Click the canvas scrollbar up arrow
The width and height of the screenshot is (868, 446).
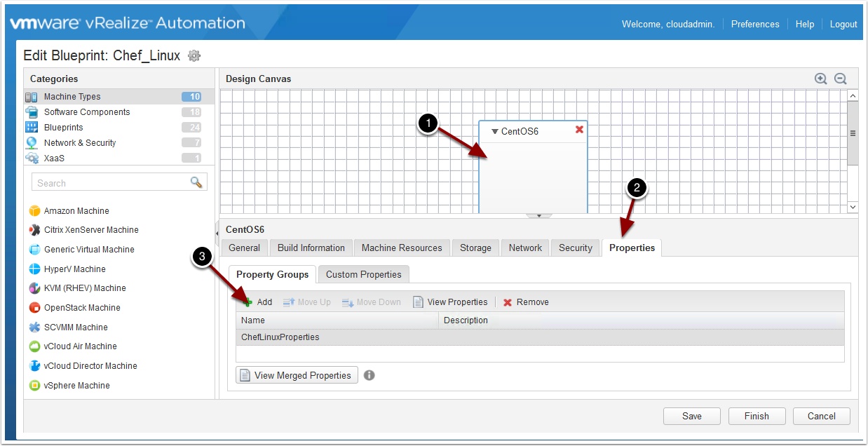(x=853, y=95)
